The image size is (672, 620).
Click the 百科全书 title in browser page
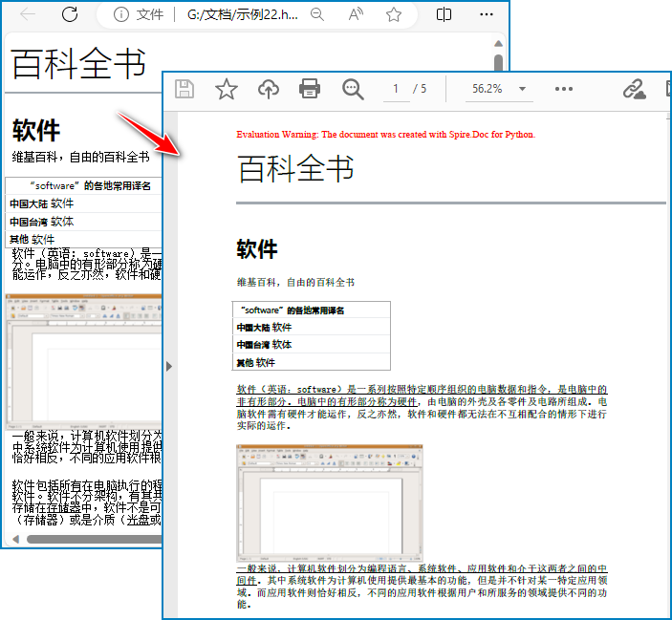click(78, 64)
